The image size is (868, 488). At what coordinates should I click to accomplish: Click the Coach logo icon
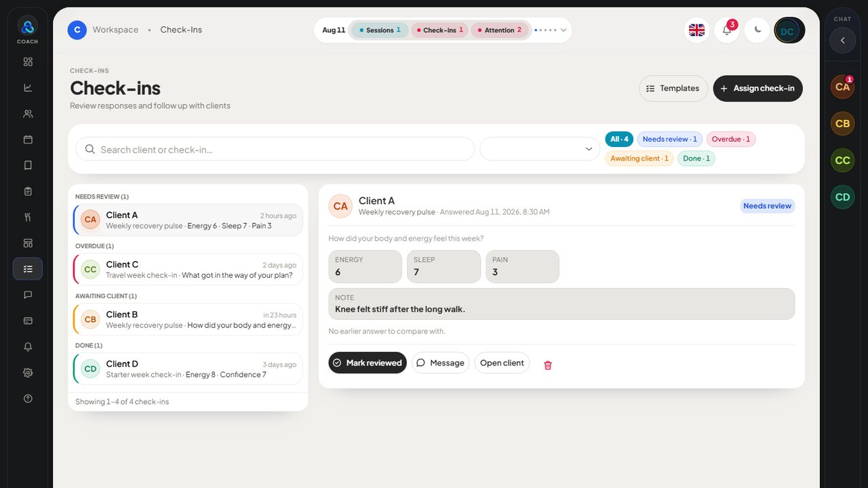point(28,26)
